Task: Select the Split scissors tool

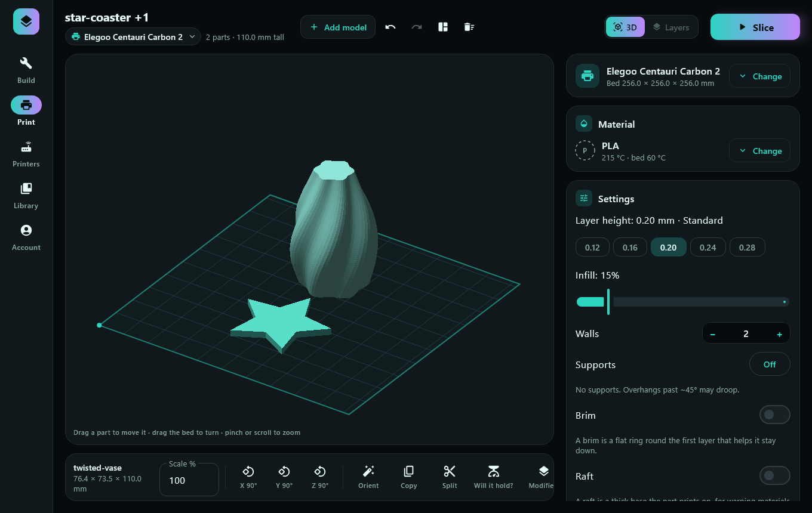Action: 450,477
